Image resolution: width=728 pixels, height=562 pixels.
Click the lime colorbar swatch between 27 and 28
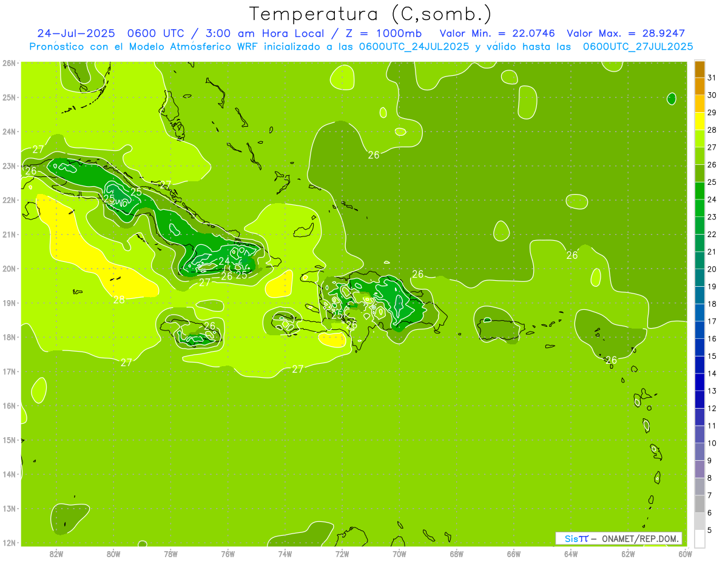699,139
